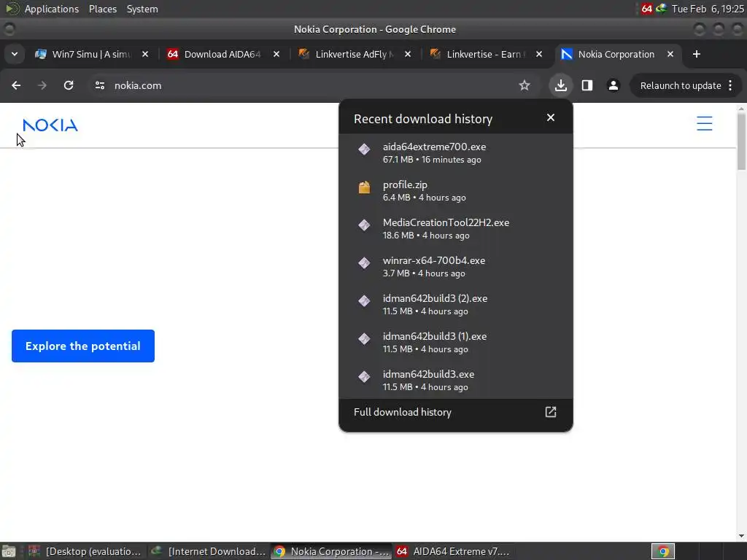
Task: Show desktop icon in bottom panel
Action: [x=9, y=551]
